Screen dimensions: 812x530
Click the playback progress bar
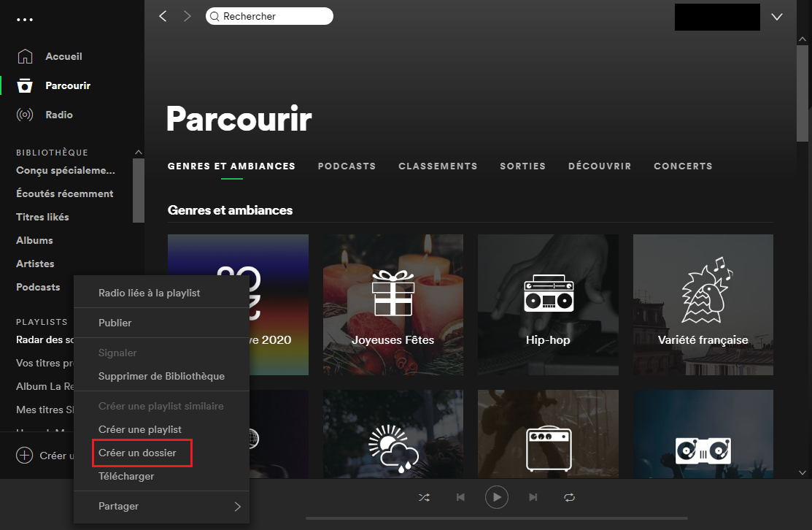pyautogui.click(x=497, y=521)
